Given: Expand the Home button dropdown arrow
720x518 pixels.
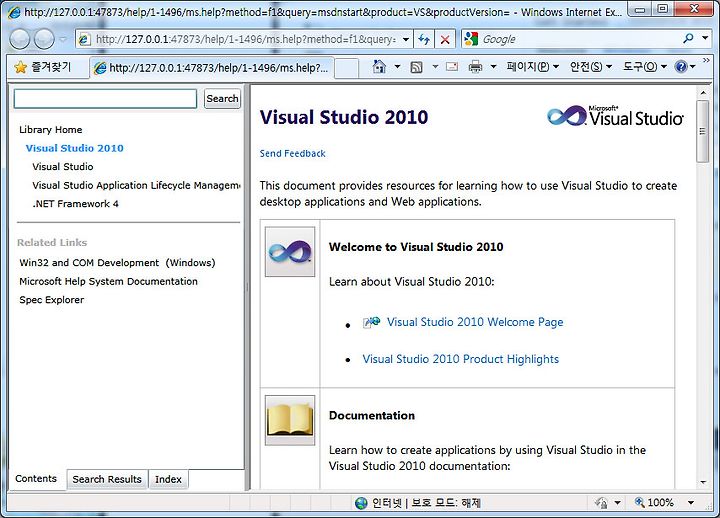Looking at the screenshot, I should (398, 67).
